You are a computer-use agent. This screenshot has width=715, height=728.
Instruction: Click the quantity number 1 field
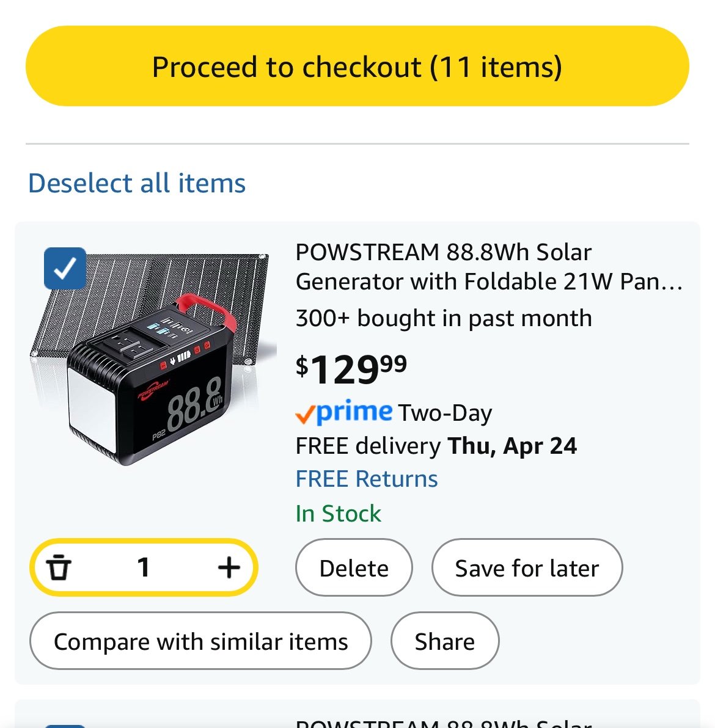pyautogui.click(x=144, y=567)
